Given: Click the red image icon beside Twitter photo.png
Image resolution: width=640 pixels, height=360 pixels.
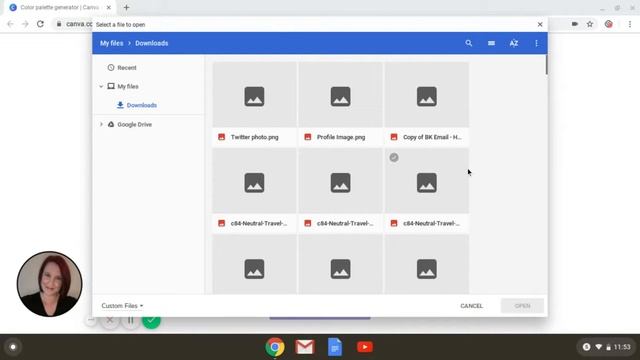Looking at the screenshot, I should [x=222, y=137].
